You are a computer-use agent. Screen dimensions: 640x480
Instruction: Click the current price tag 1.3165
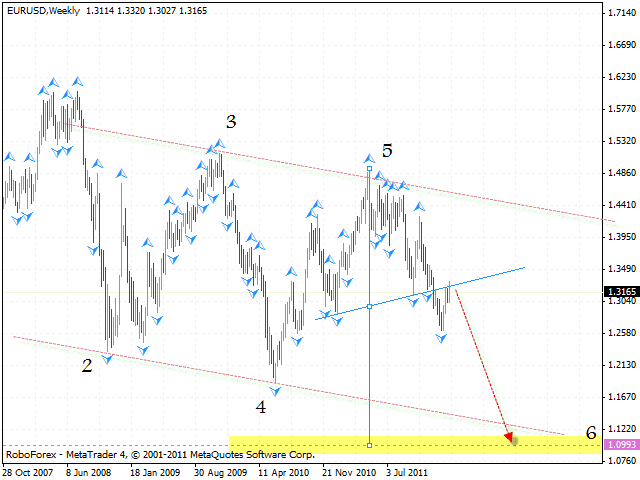617,292
